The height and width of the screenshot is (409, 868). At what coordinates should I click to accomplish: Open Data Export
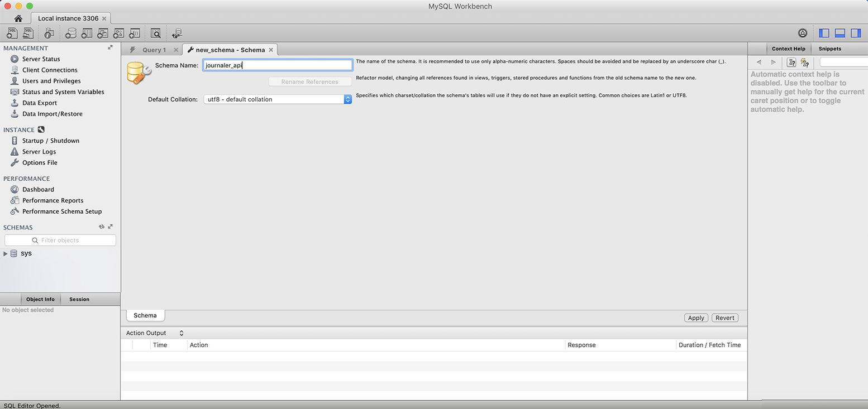(40, 103)
